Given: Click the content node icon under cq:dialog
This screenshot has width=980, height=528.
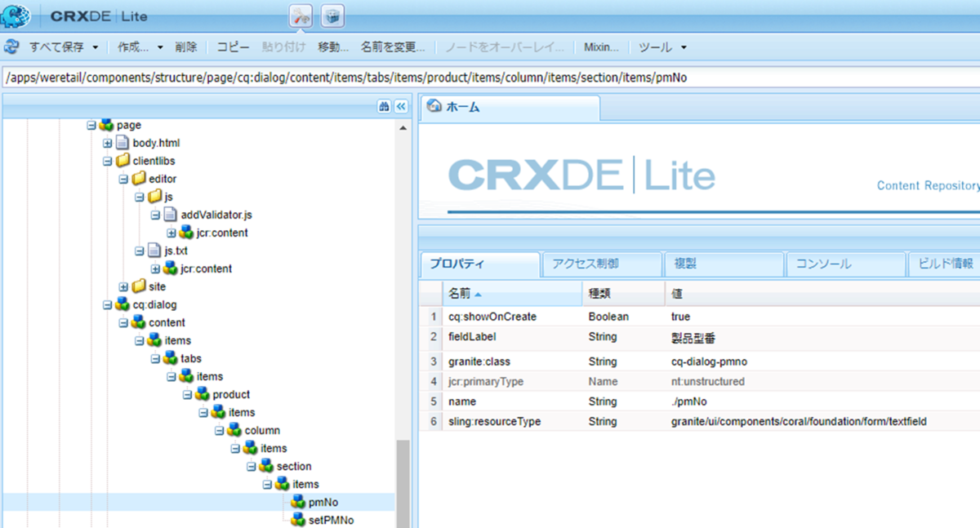Looking at the screenshot, I should (138, 322).
